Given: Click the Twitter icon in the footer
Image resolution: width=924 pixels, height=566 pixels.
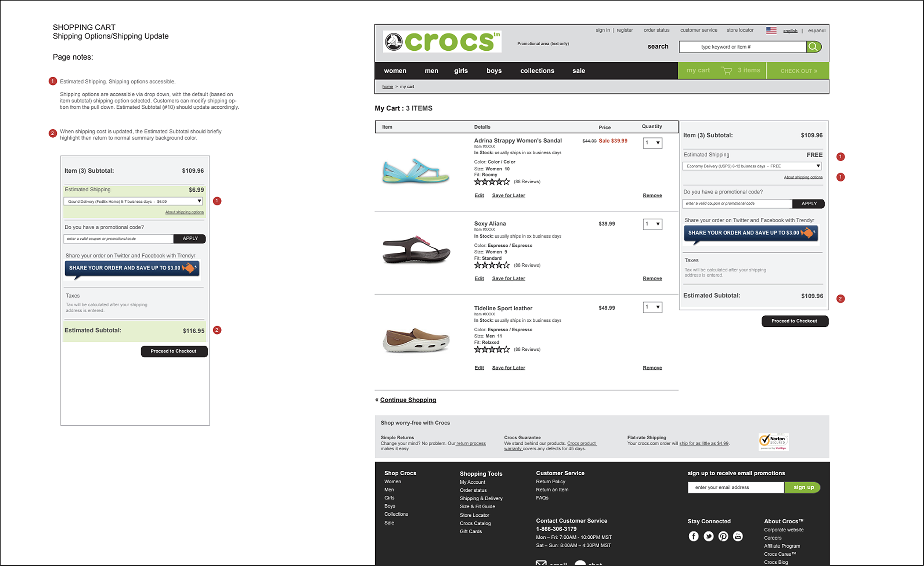Looking at the screenshot, I should (x=708, y=536).
